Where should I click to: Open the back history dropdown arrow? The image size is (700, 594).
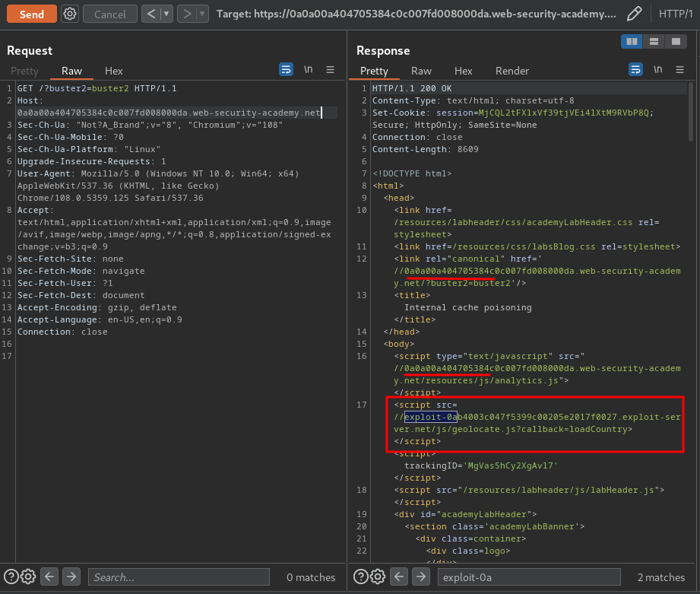point(166,14)
